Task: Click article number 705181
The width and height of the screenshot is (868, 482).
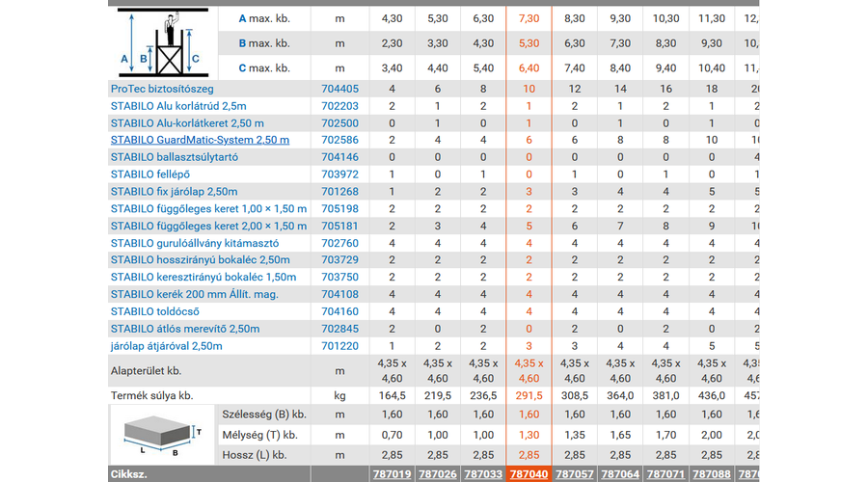Action: pos(339,226)
